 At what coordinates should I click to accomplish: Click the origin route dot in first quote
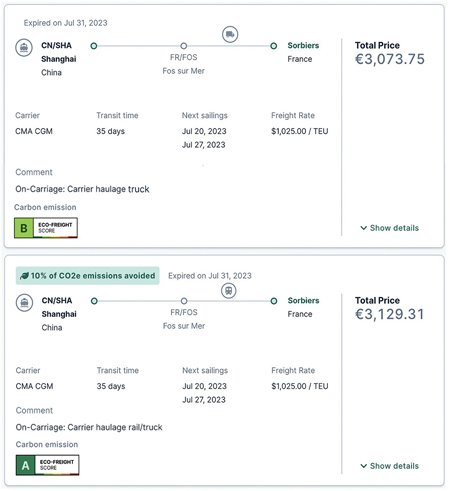(x=94, y=46)
